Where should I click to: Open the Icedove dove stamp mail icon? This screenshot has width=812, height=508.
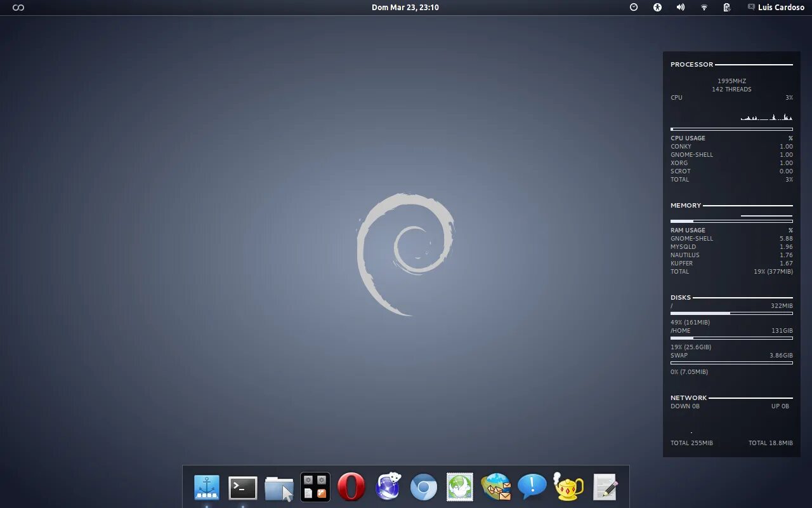[x=460, y=487]
